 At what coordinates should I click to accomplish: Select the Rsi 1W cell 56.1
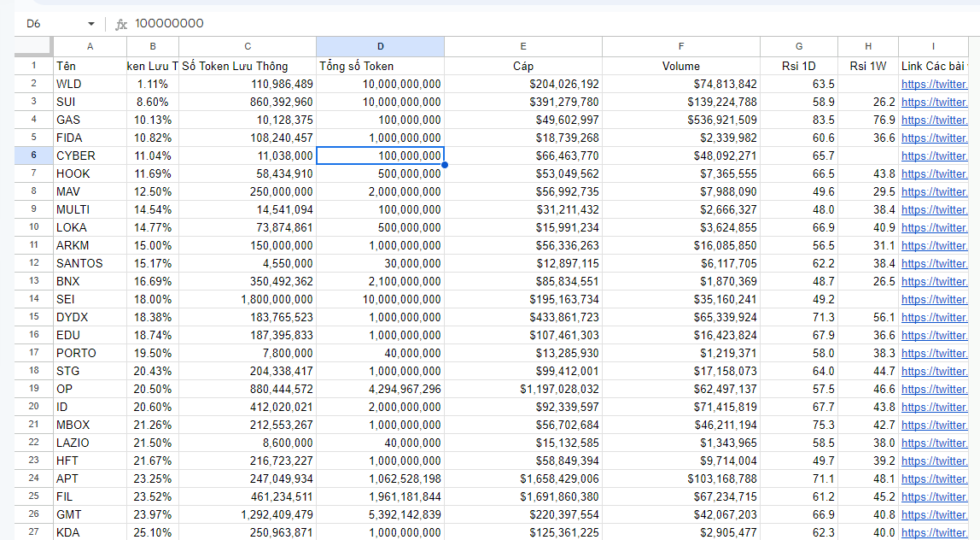[x=868, y=317]
